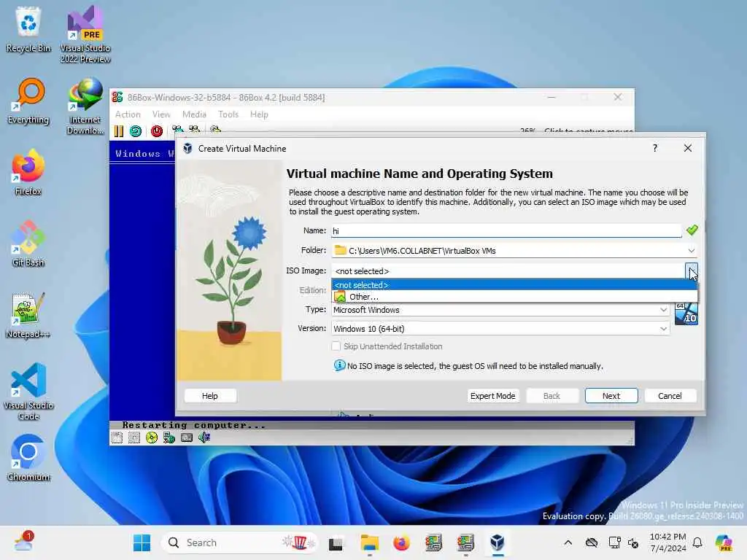Select the Firefox desktop shortcut
Screen dimensions: 747x560
28,172
